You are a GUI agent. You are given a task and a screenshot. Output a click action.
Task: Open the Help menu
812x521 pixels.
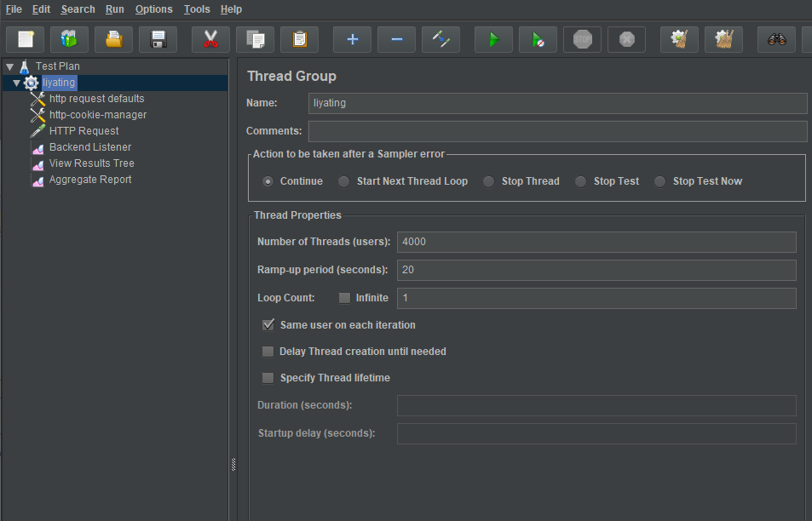tap(231, 9)
